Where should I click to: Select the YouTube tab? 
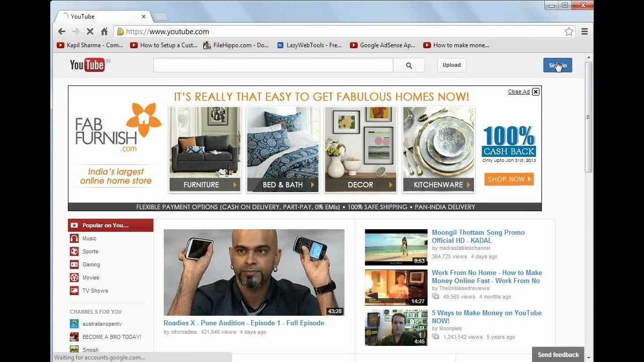[102, 17]
